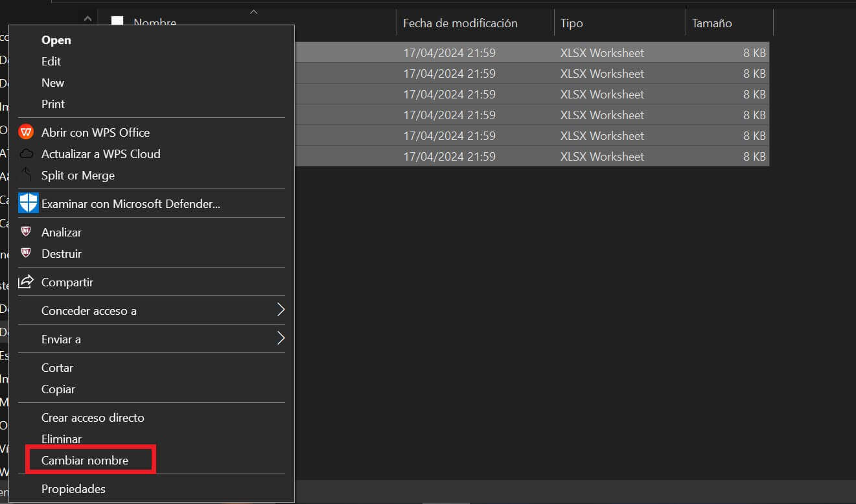Click the McAfee icon beside Analizar
Viewport: 856px width, 504px height.
26,232
